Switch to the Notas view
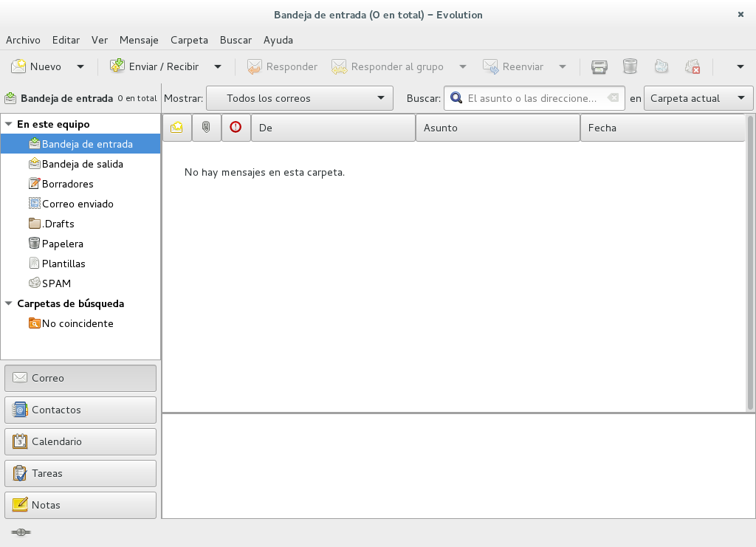756x547 pixels. 80,505
